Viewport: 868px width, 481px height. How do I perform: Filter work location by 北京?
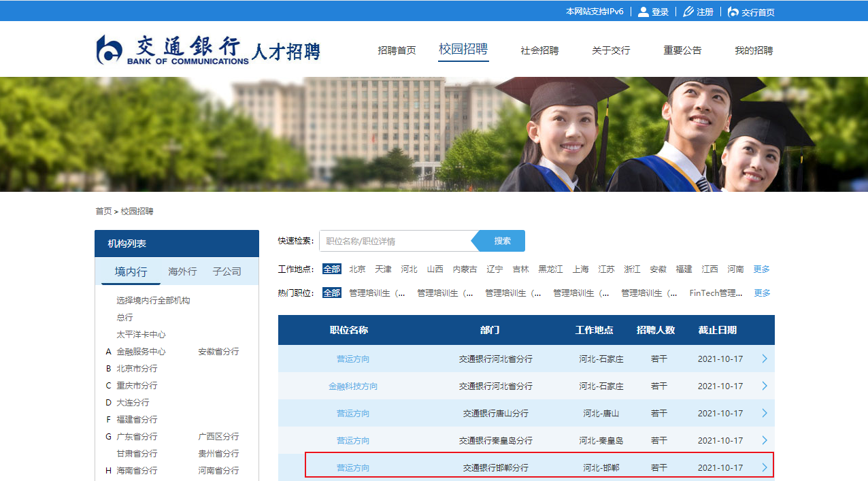click(x=358, y=269)
